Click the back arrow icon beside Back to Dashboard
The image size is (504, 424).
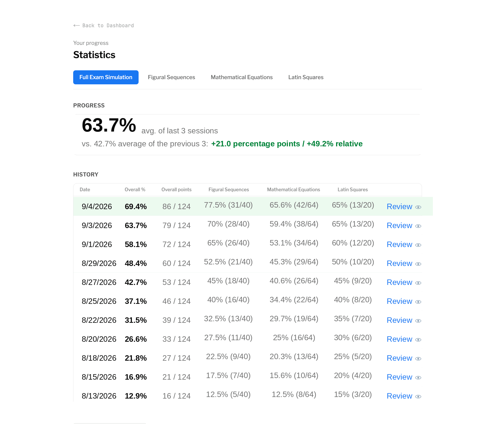[76, 25]
